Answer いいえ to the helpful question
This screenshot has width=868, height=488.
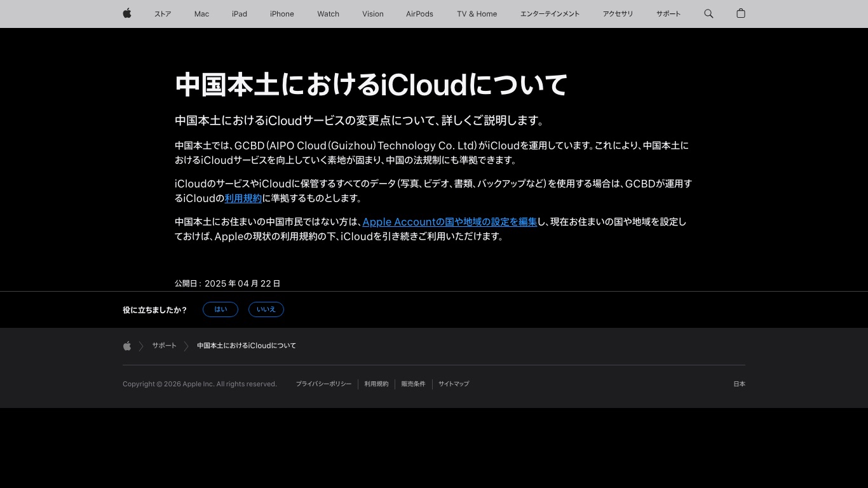coord(266,309)
